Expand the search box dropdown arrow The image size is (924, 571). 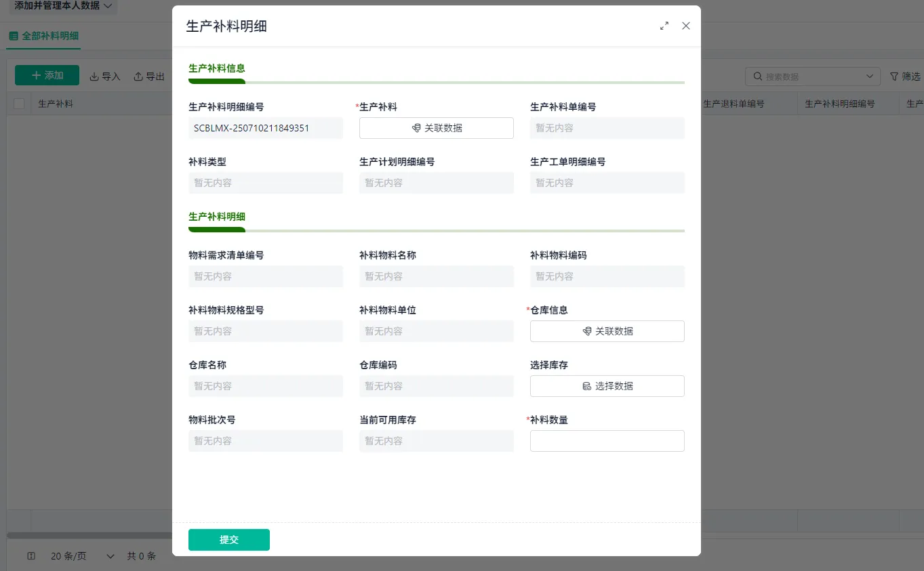[870, 77]
